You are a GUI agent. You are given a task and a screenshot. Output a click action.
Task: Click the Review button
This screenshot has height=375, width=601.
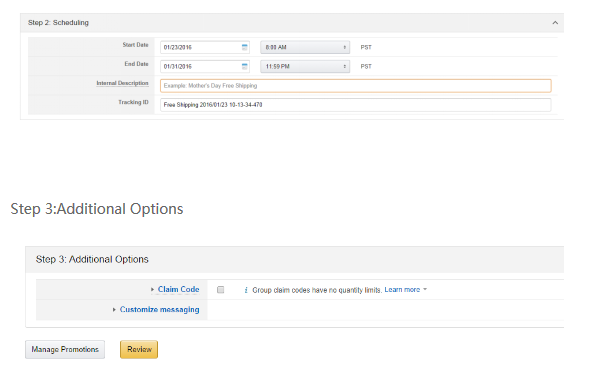click(x=139, y=349)
